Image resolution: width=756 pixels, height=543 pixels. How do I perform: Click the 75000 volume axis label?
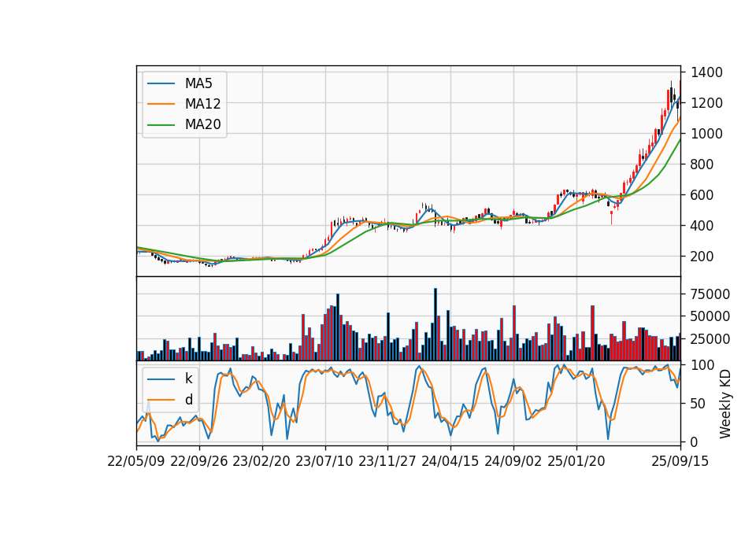tap(710, 294)
